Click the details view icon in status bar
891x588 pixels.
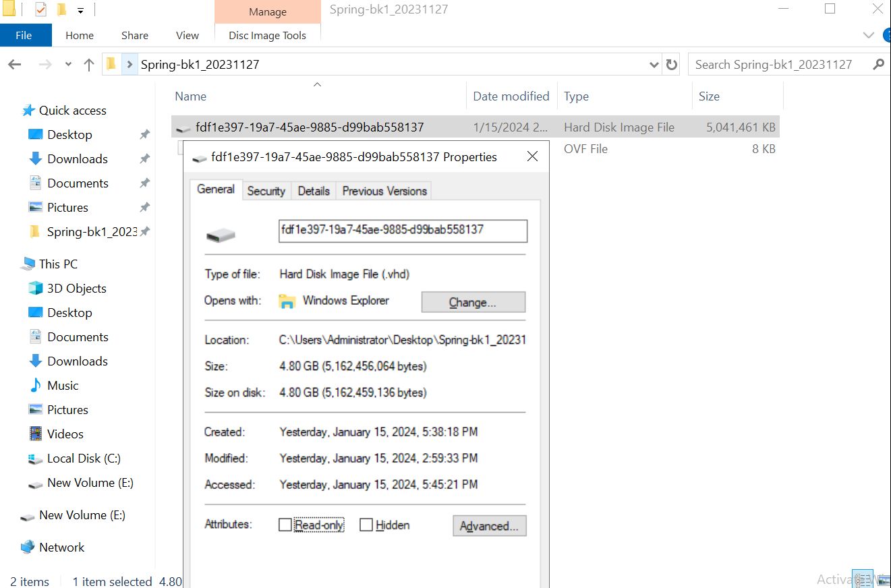(x=862, y=579)
